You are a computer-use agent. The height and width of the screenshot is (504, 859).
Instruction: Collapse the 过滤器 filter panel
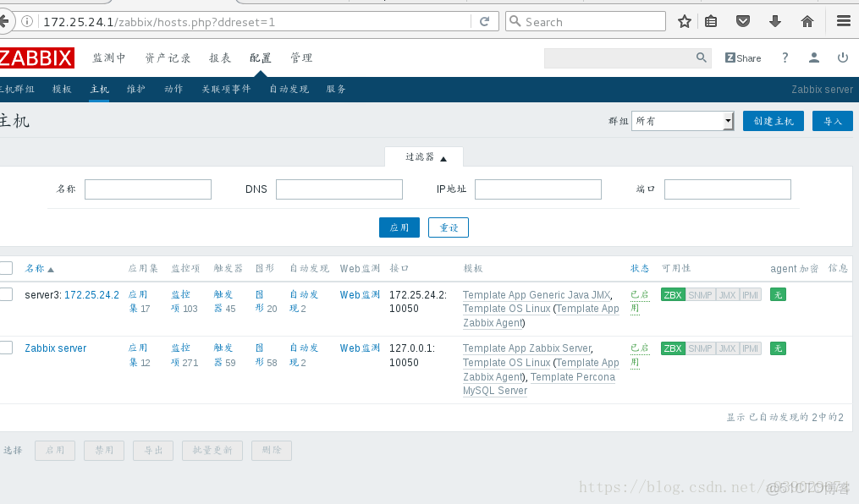pos(423,156)
